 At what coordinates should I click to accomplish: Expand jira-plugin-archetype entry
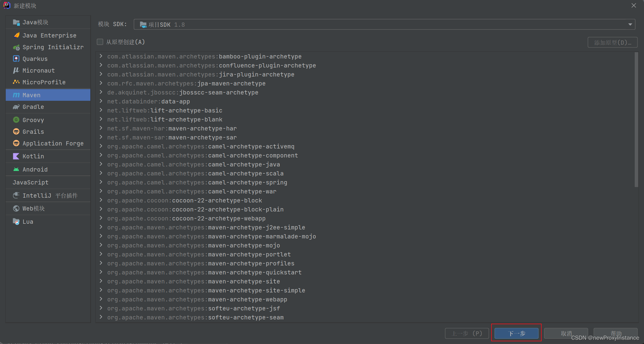pos(101,74)
